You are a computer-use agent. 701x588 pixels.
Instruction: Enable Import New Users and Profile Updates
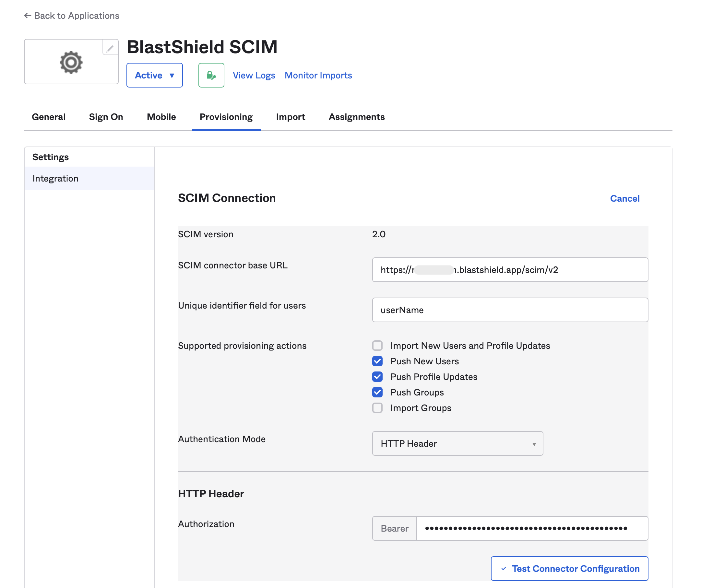pos(377,346)
